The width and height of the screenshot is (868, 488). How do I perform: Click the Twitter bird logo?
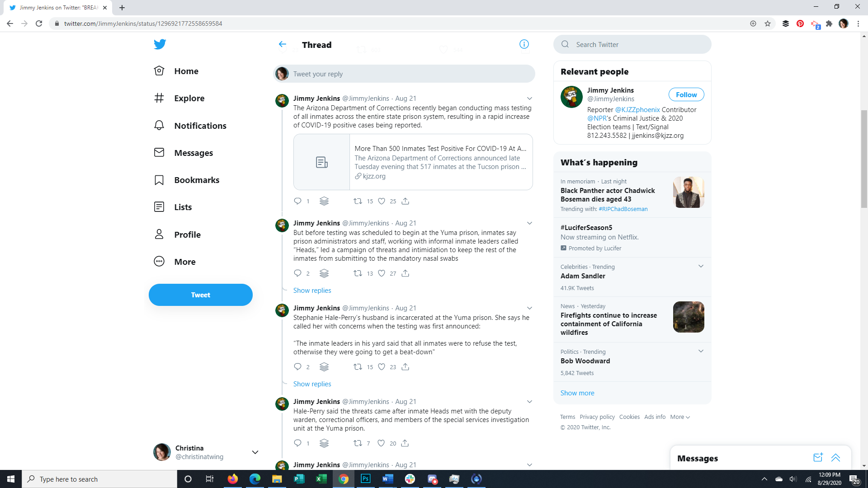pos(160,44)
